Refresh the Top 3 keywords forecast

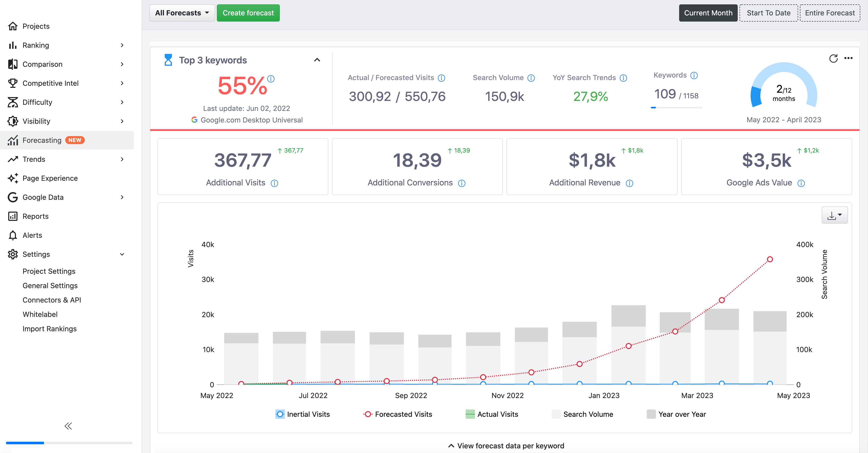(833, 58)
